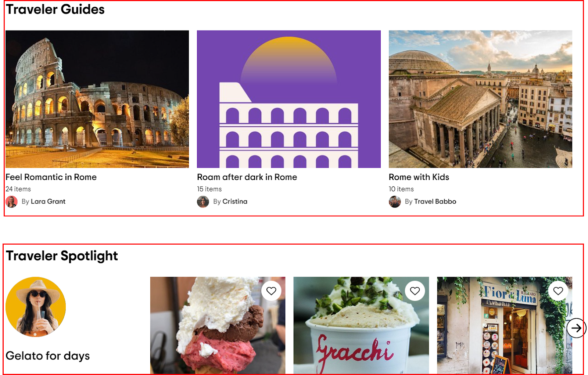Open Roam after dark in Rome guide
This screenshot has width=588, height=375.
tap(247, 177)
